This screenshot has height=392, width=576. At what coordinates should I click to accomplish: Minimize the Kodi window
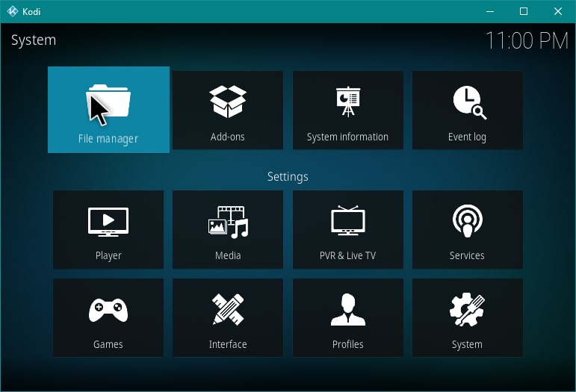coord(490,11)
